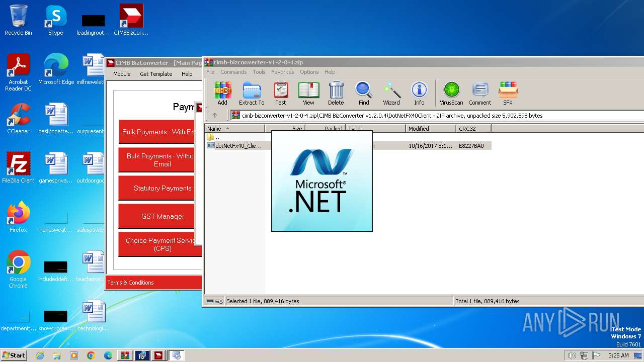This screenshot has height=362, width=644.
Task: Click the Extract To toolbar icon
Action: pyautogui.click(x=252, y=94)
